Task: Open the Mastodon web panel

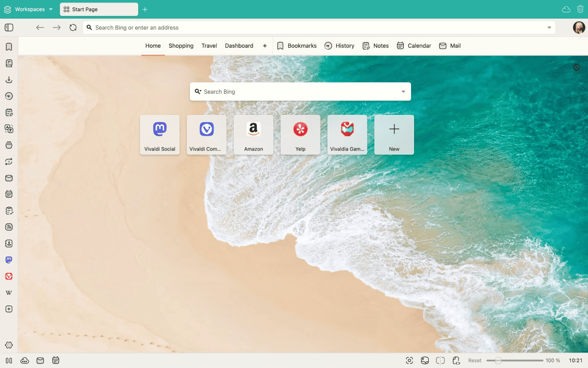Action: point(9,260)
